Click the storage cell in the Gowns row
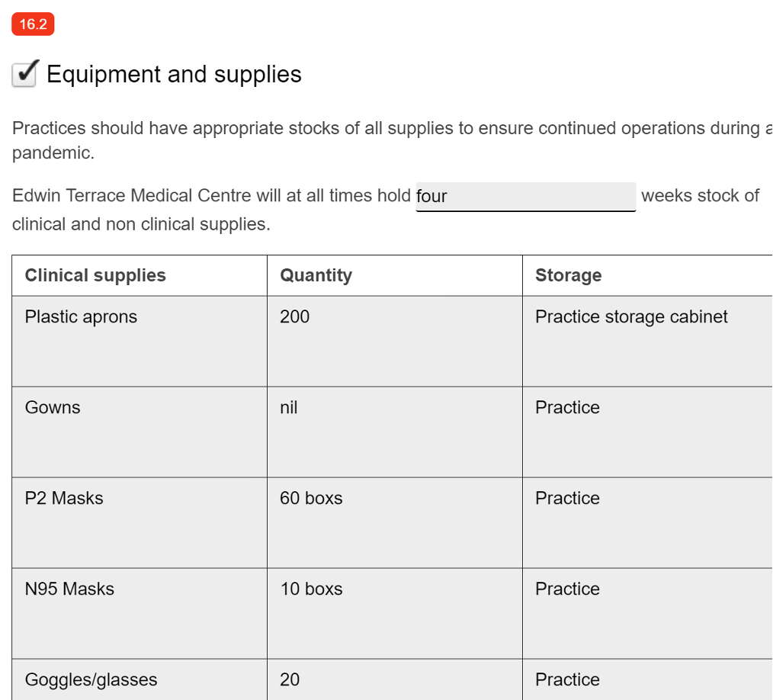 [x=647, y=432]
